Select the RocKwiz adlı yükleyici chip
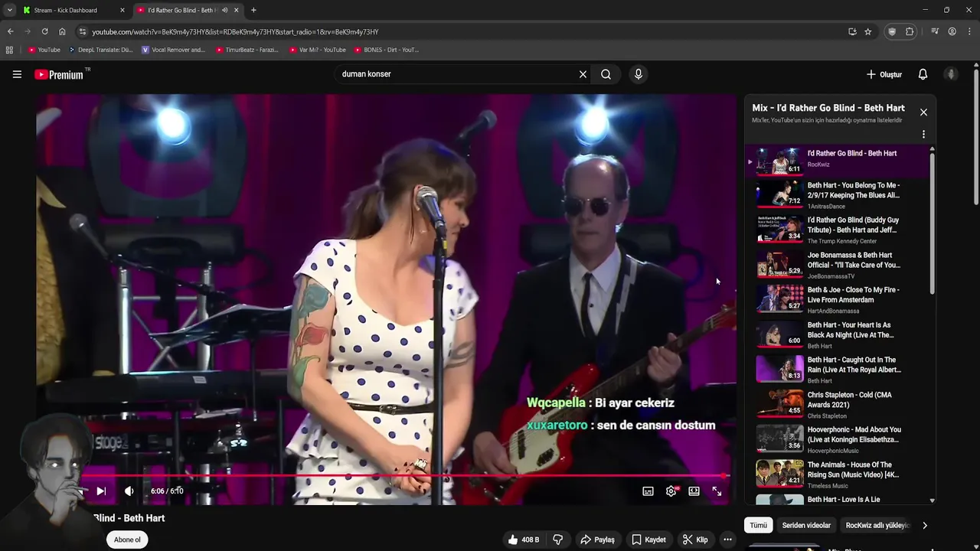This screenshot has height=551, width=980. (877, 525)
